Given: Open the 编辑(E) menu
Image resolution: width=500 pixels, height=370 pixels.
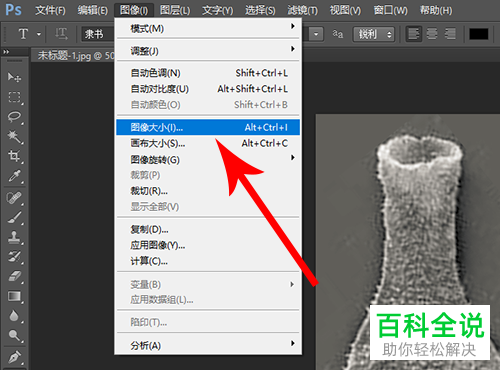Looking at the screenshot, I should (93, 10).
